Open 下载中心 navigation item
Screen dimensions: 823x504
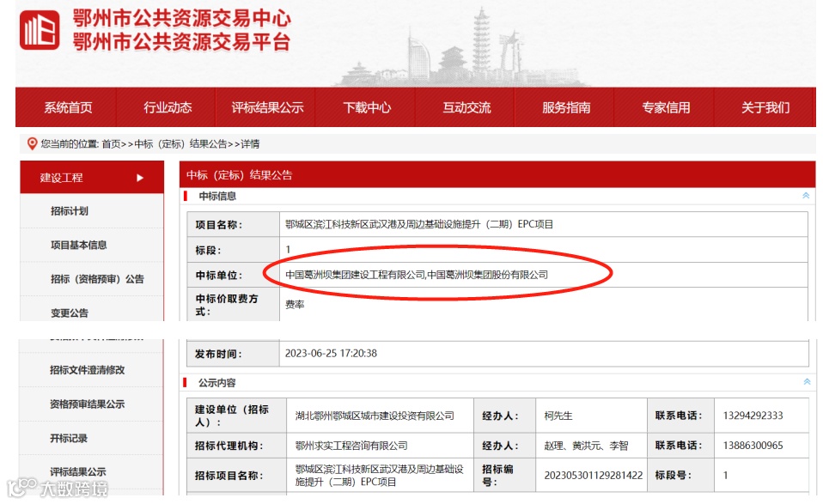click(x=367, y=107)
